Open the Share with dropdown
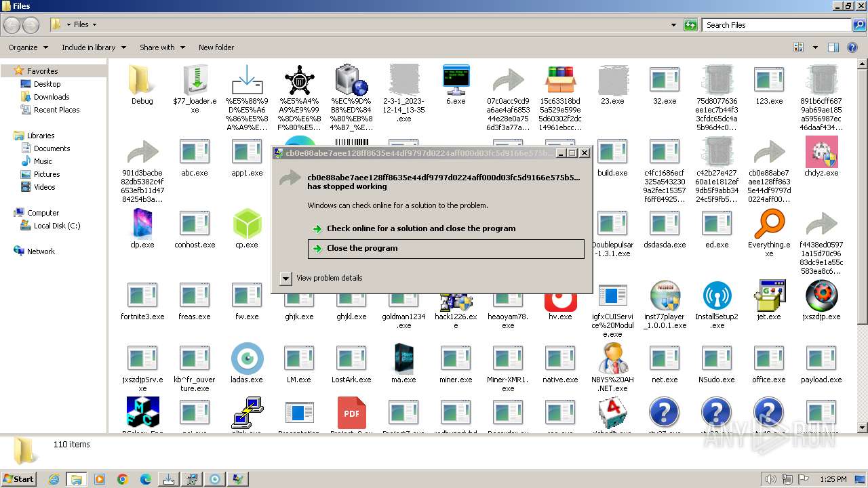This screenshot has width=868, height=488. (162, 47)
